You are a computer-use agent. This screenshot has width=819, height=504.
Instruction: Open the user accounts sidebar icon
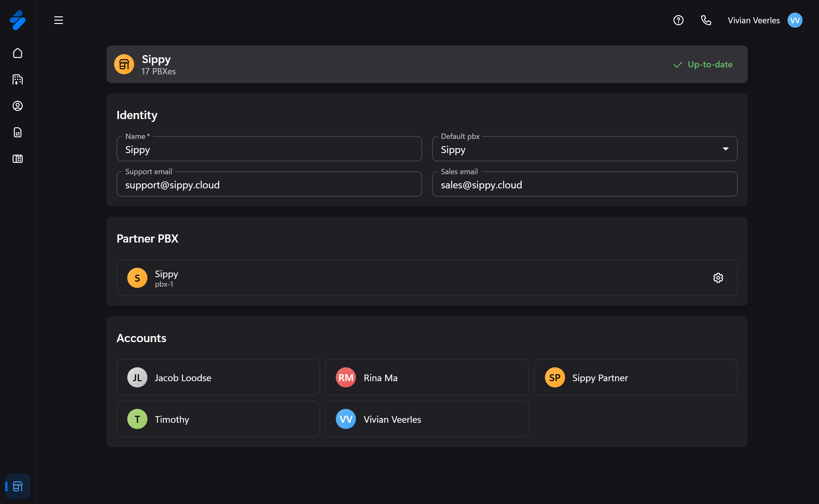[x=18, y=106]
